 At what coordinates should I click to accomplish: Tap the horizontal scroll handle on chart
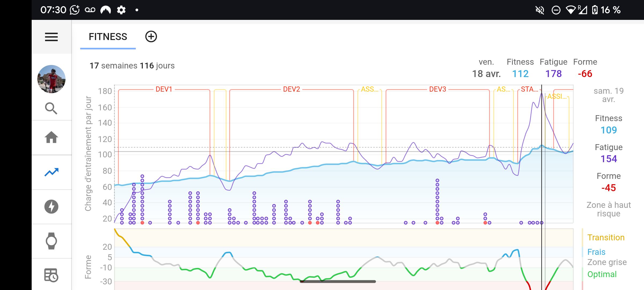(338, 281)
